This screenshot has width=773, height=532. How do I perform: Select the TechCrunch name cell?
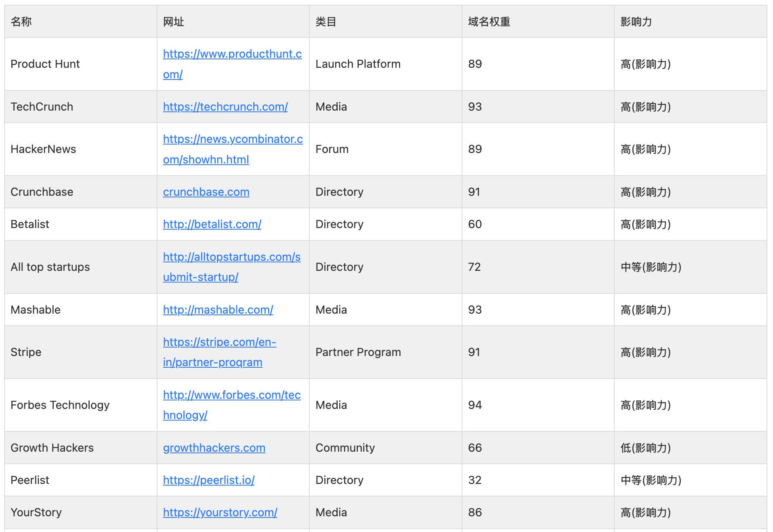(x=81, y=107)
